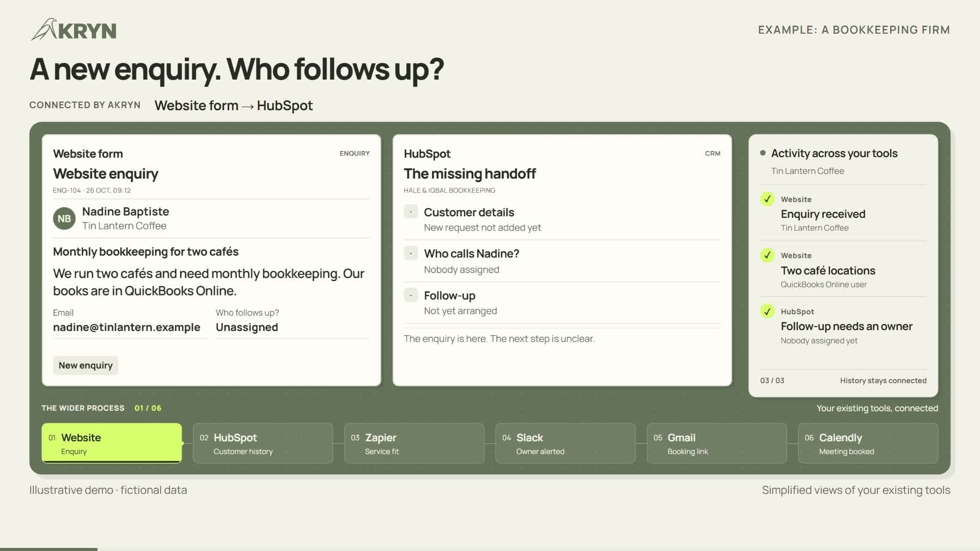Select step 03 Zapier Service fit
980x551 pixels.
click(x=414, y=443)
